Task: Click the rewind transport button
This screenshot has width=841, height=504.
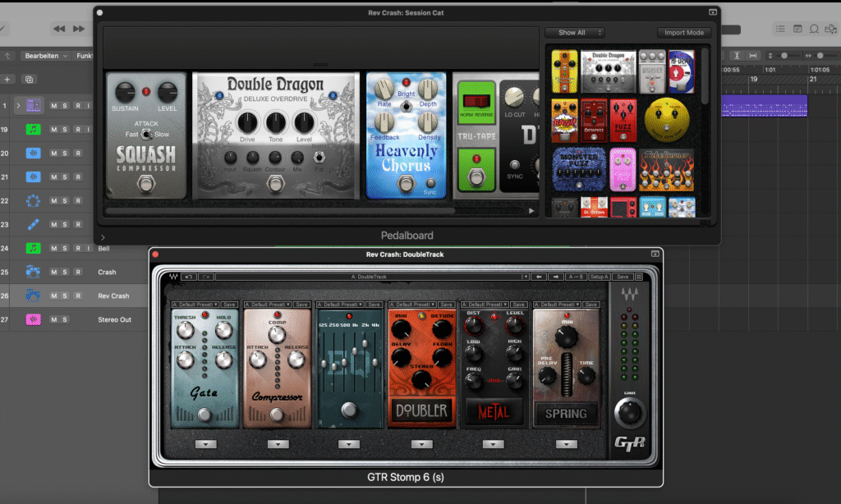Action: coord(59,29)
